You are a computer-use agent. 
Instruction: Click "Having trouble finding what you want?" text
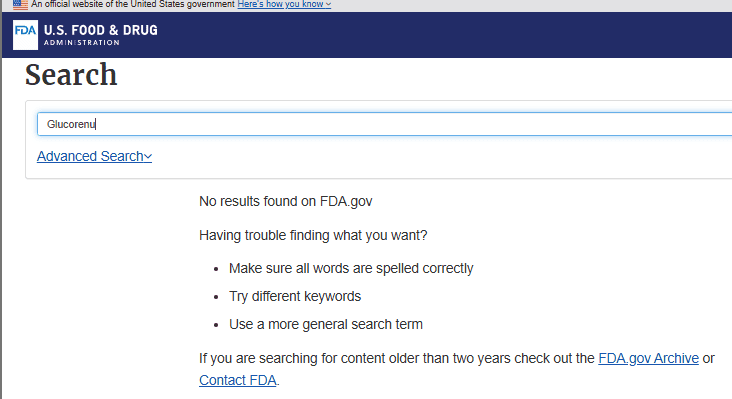[x=313, y=235]
